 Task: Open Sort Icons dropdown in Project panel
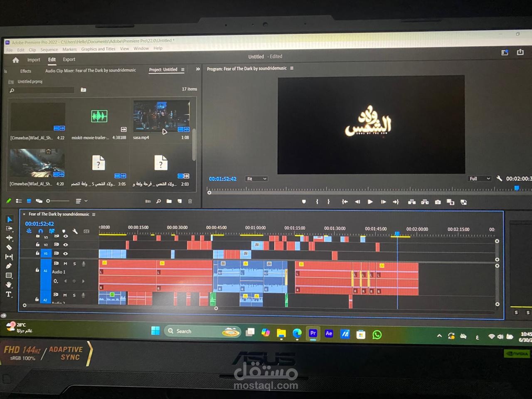[x=81, y=201]
